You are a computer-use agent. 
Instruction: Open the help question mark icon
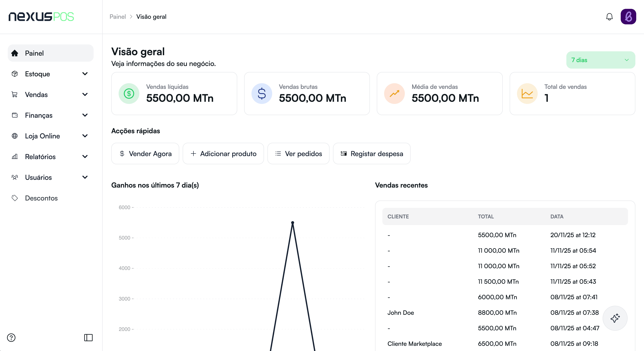(x=11, y=337)
